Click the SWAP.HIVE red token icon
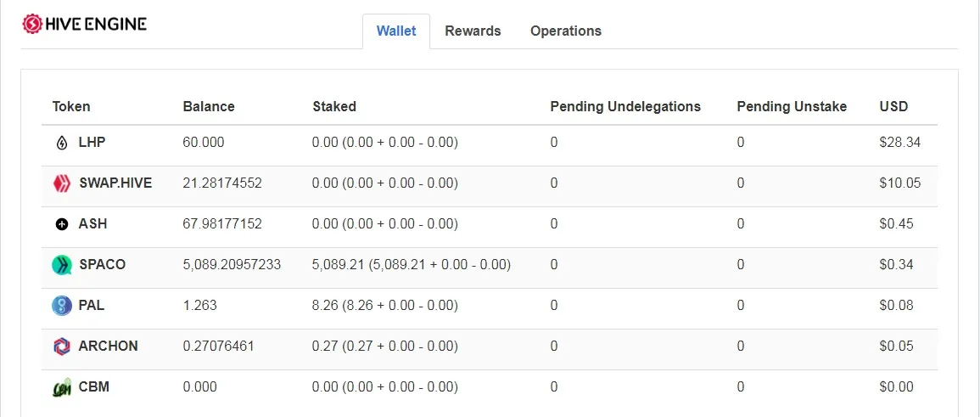Image resolution: width=980 pixels, height=417 pixels. pos(61,183)
